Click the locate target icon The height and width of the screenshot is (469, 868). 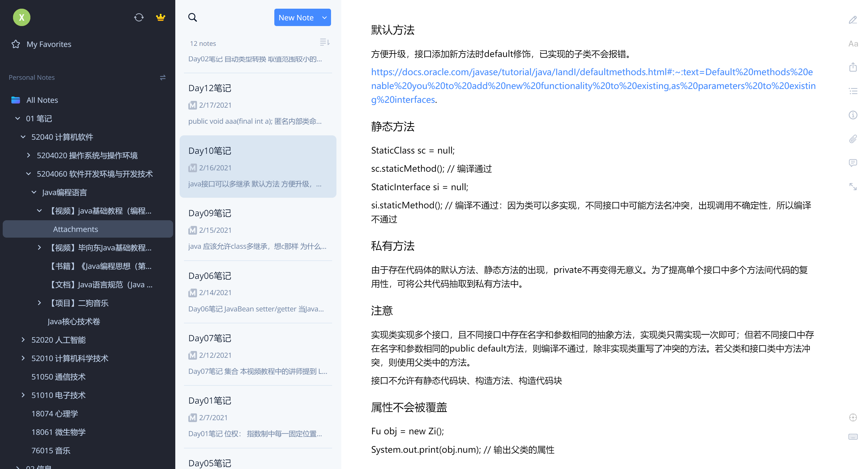pyautogui.click(x=853, y=417)
